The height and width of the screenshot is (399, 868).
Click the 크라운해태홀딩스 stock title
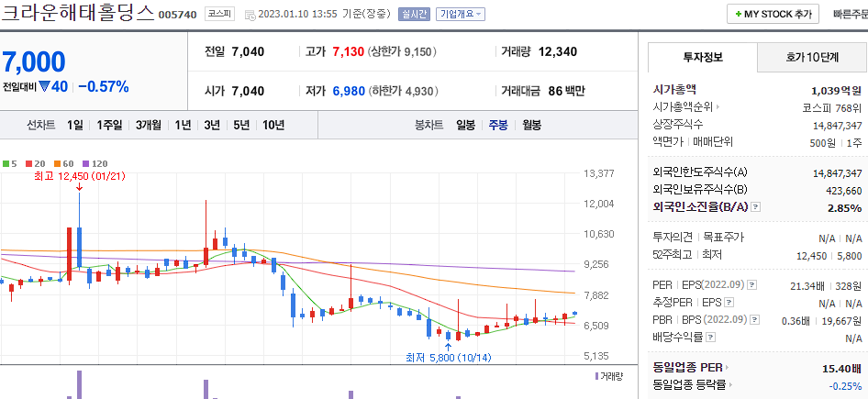point(78,13)
